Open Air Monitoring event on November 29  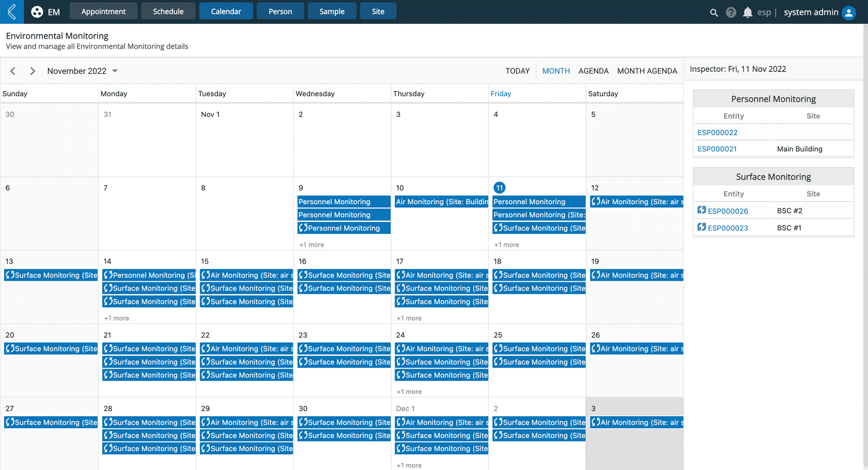pyautogui.click(x=246, y=422)
